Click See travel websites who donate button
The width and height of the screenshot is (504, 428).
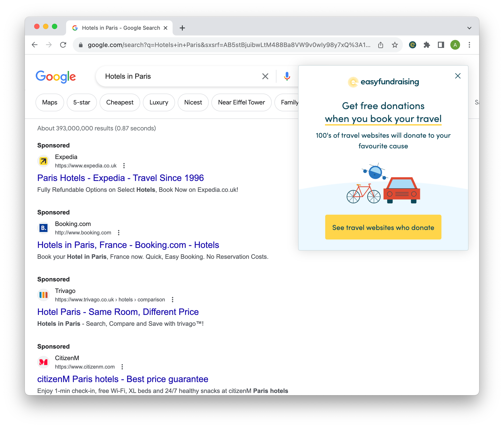383,227
